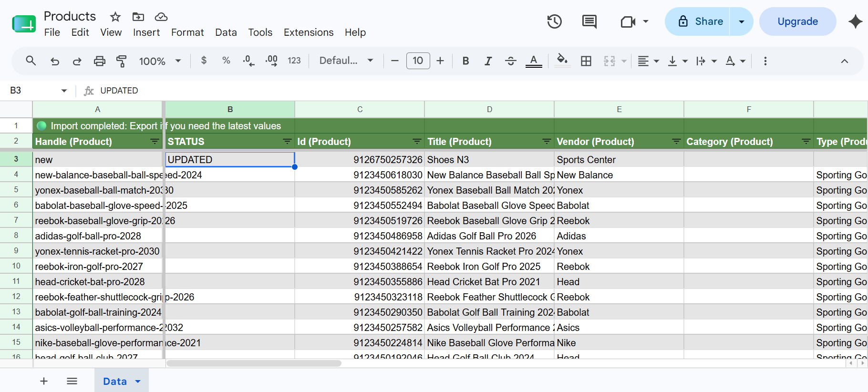Viewport: 868px width, 392px height.
Task: Select column B header
Action: pyautogui.click(x=230, y=109)
